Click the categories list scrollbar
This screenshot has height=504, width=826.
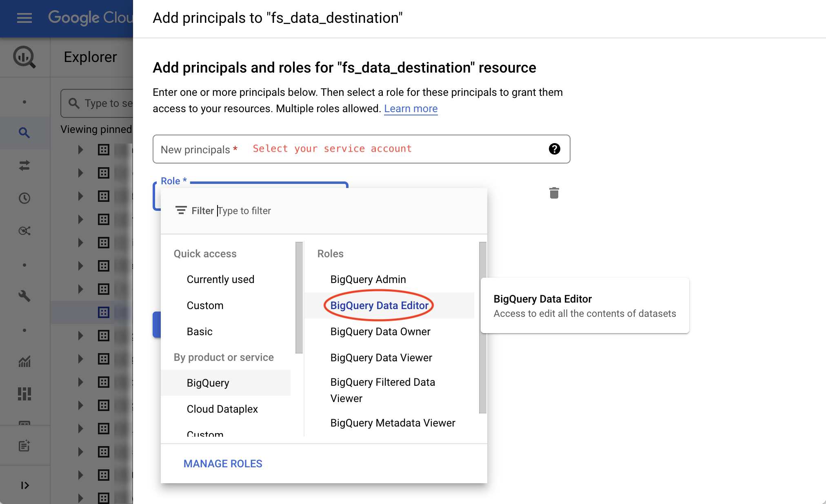pyautogui.click(x=299, y=298)
